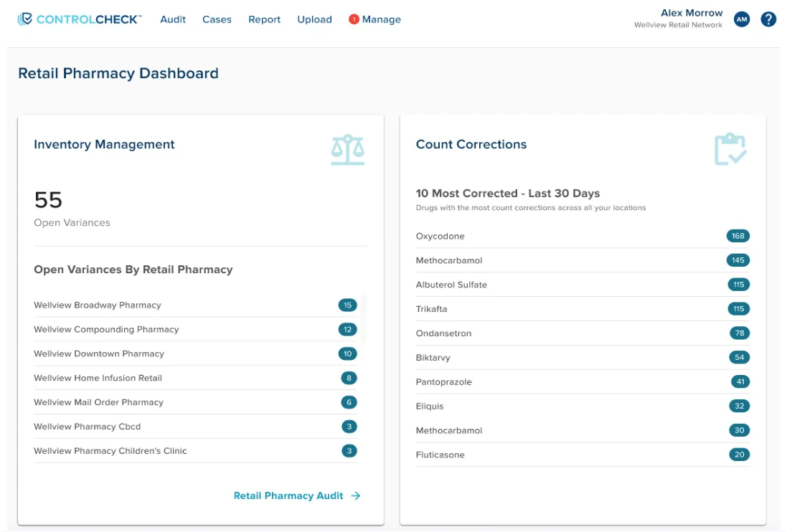Click the 168 badge for Oxycodone

pyautogui.click(x=737, y=236)
